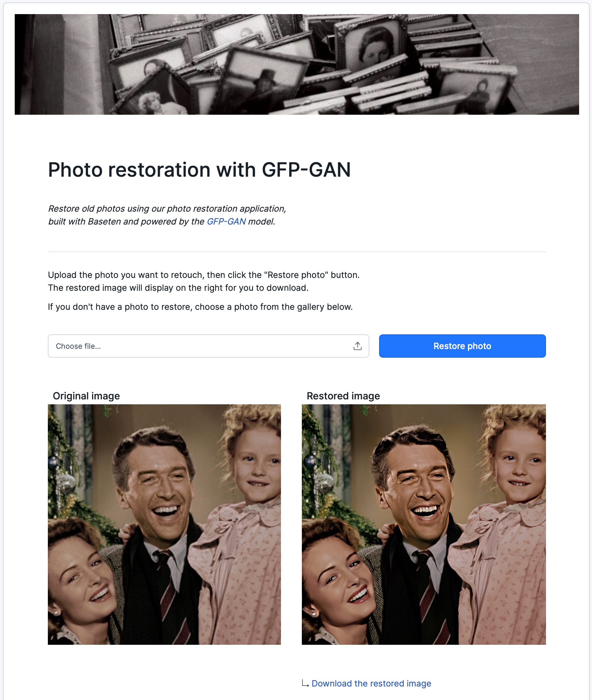Click the Original image preview
Screen dimensions: 592x700
pos(164,524)
